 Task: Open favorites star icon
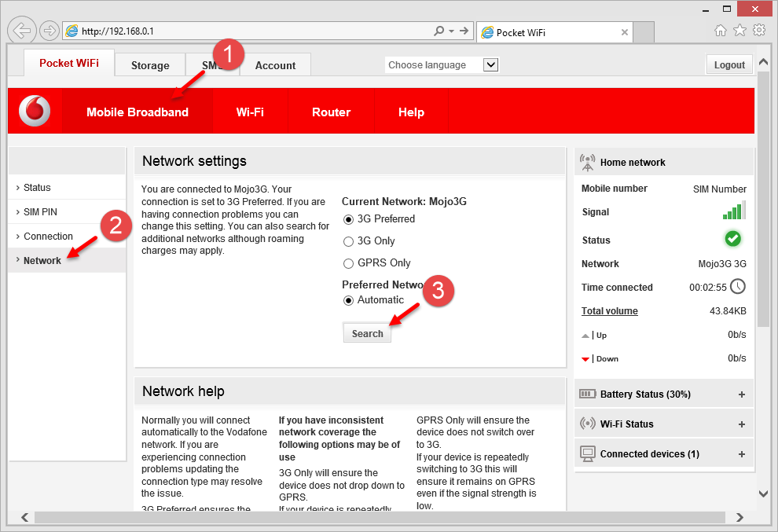tap(739, 31)
